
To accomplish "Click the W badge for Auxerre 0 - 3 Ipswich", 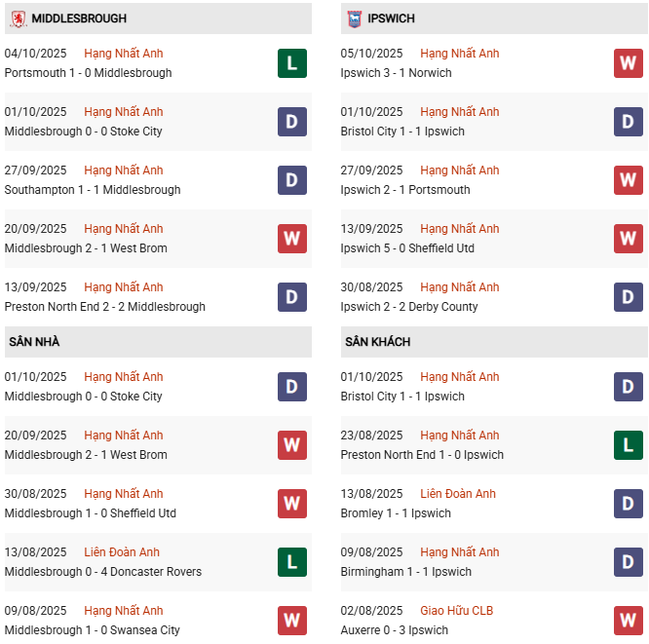I will [x=629, y=621].
